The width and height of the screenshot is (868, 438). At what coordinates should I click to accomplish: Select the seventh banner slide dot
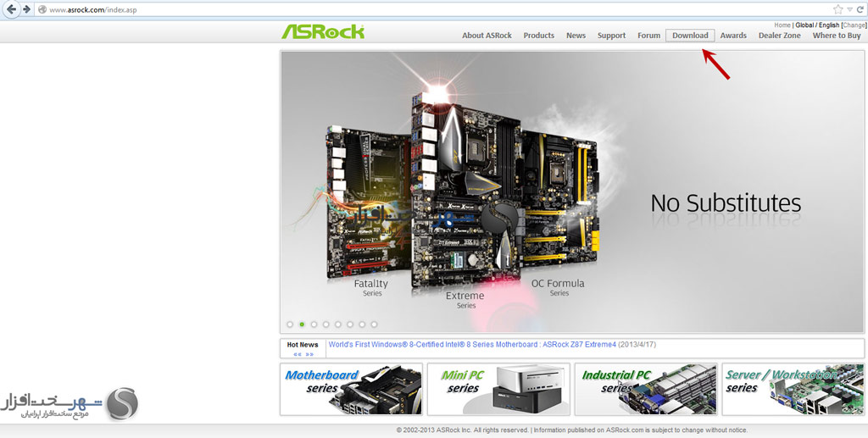tap(362, 324)
